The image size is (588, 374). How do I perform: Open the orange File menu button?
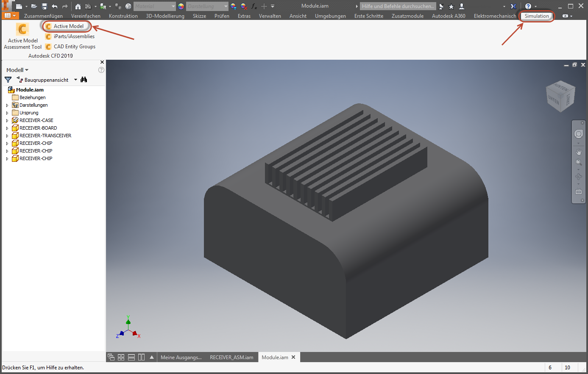tap(11, 16)
